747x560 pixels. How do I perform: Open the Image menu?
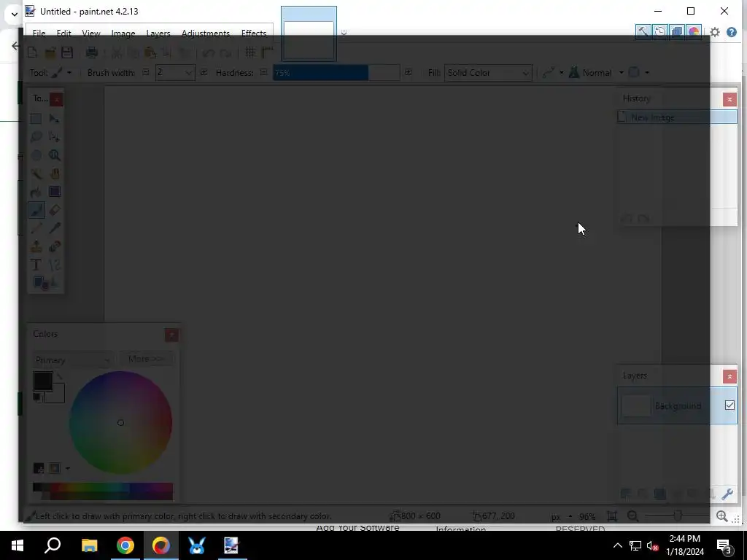pyautogui.click(x=123, y=34)
